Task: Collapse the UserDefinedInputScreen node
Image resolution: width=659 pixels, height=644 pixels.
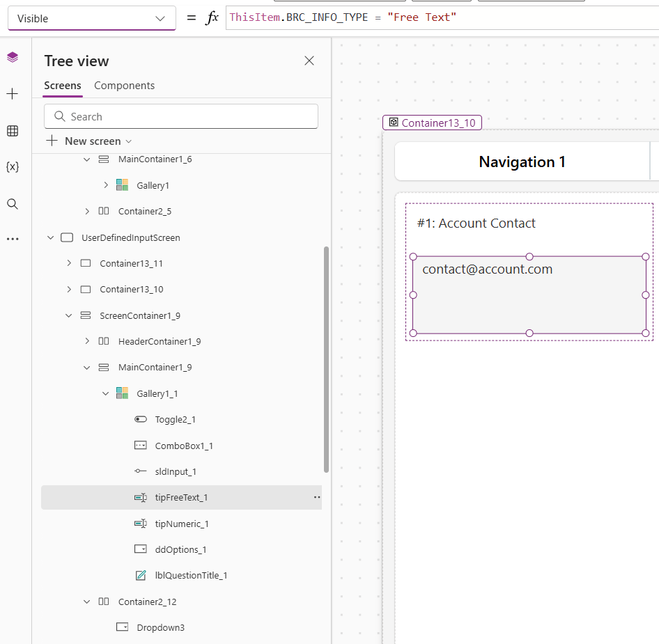Action: click(x=50, y=238)
